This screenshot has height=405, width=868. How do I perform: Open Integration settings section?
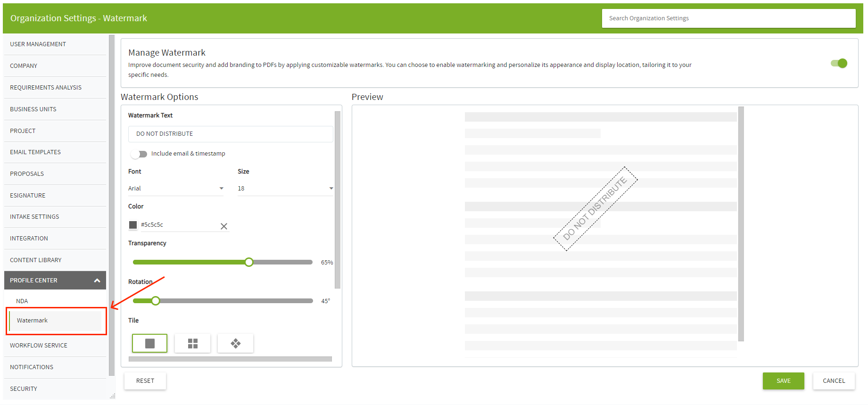(x=55, y=239)
